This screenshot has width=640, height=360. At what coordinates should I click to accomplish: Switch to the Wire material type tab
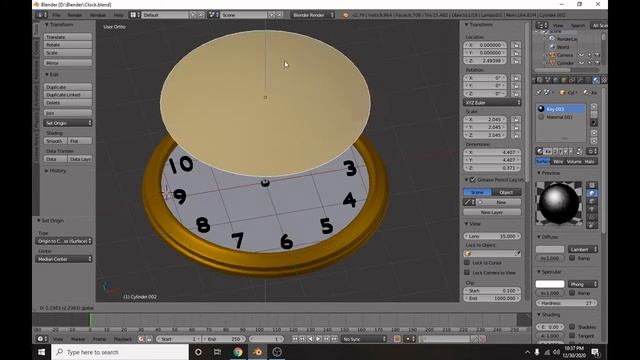pos(558,162)
